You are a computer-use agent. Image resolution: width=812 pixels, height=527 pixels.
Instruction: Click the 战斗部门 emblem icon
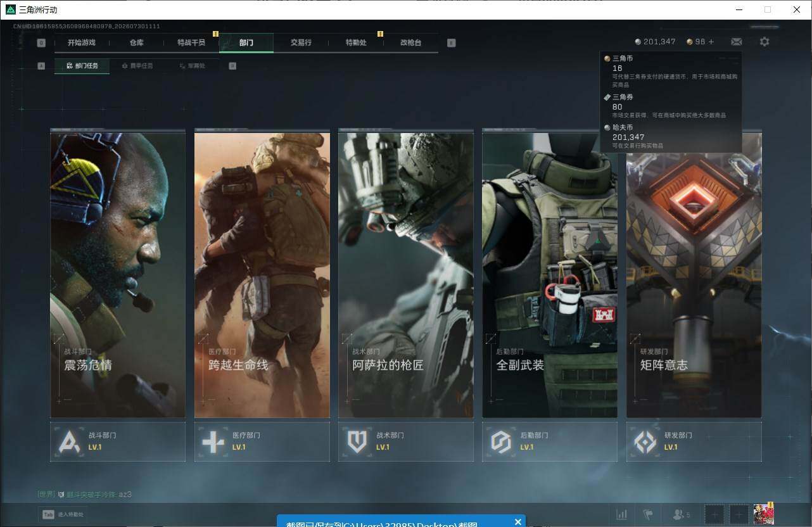click(69, 441)
